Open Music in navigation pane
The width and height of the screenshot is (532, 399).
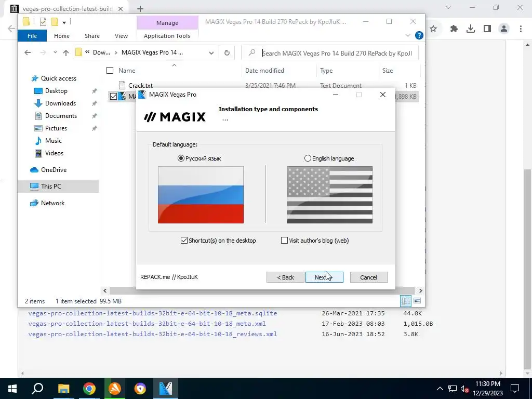[54, 140]
